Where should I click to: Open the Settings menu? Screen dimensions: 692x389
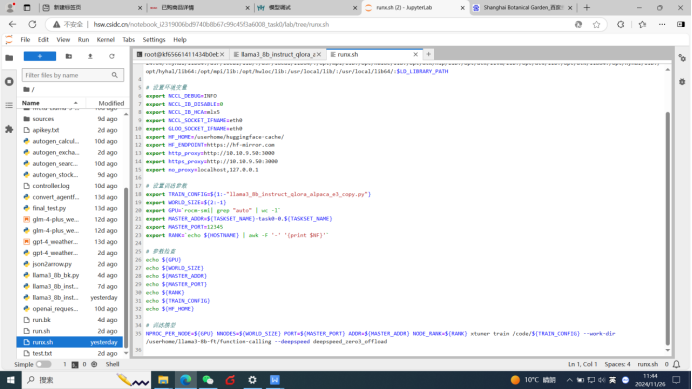(x=154, y=39)
